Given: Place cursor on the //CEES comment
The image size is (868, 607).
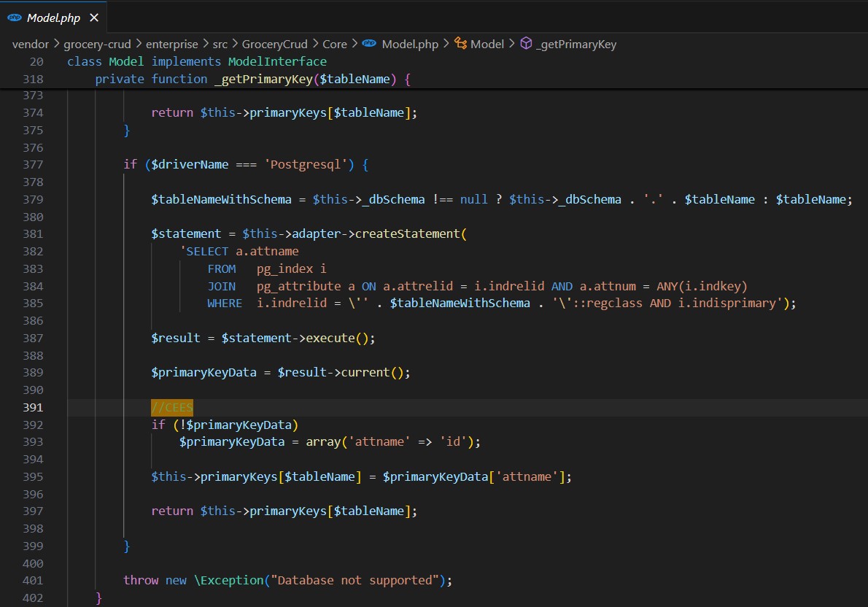Looking at the screenshot, I should pos(172,407).
